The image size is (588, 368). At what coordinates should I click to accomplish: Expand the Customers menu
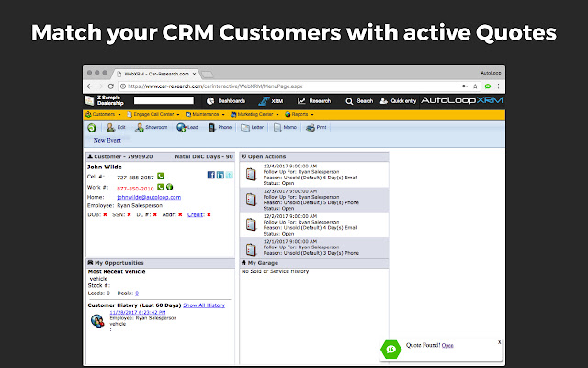pos(103,114)
